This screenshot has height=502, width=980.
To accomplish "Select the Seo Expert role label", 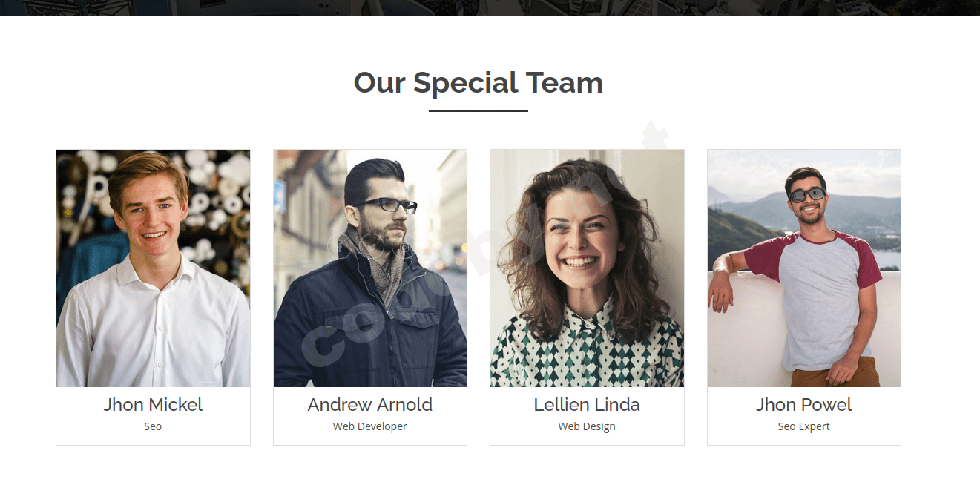I will pos(804,426).
